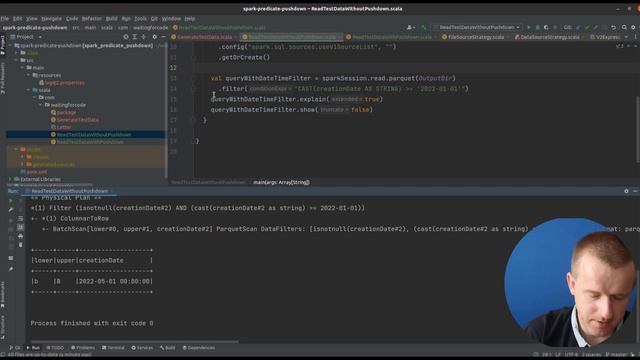The height and width of the screenshot is (360, 640).
Task: Collapse the waitingforcode package
Action: tap(40, 105)
